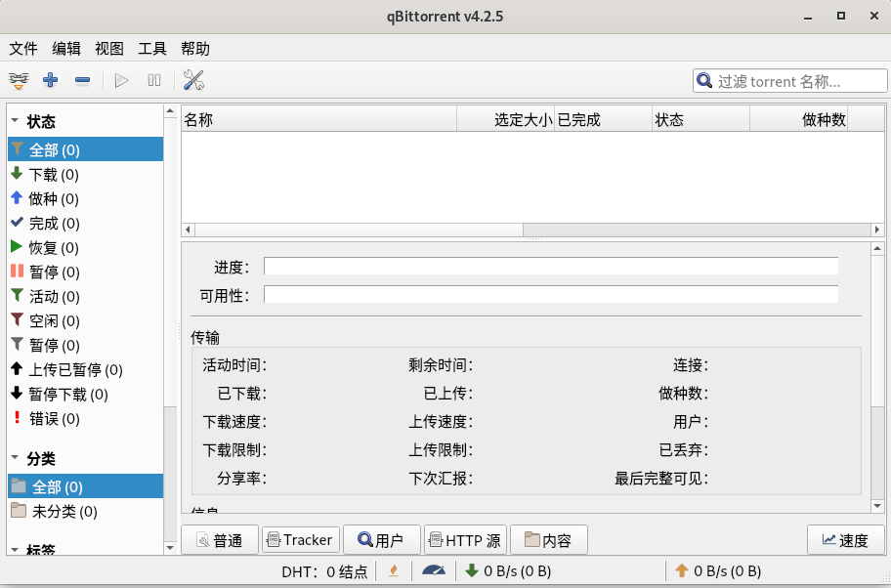Image resolution: width=891 pixels, height=588 pixels.
Task: Open the 速度 graph tab
Action: click(846, 540)
